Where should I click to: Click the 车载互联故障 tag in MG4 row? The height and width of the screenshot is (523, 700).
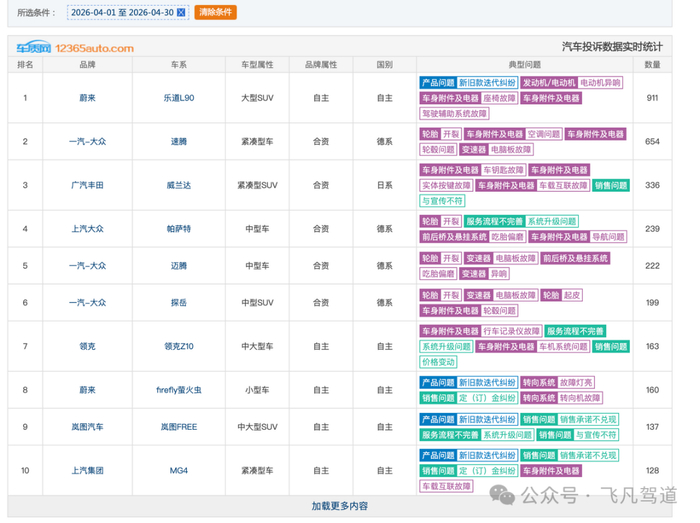(446, 486)
